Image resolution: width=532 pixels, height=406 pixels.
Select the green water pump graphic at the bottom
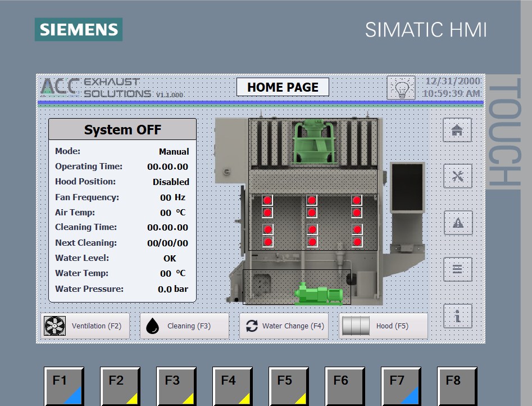pyautogui.click(x=319, y=294)
